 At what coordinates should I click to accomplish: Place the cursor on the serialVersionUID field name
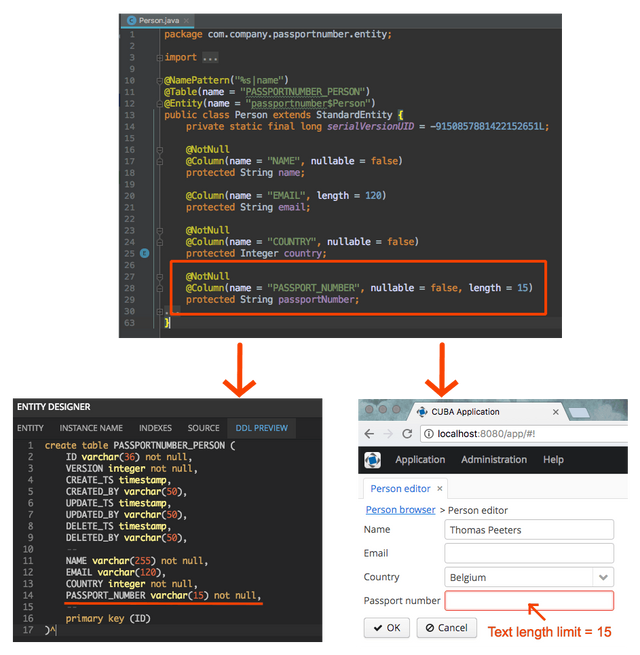click(371, 127)
